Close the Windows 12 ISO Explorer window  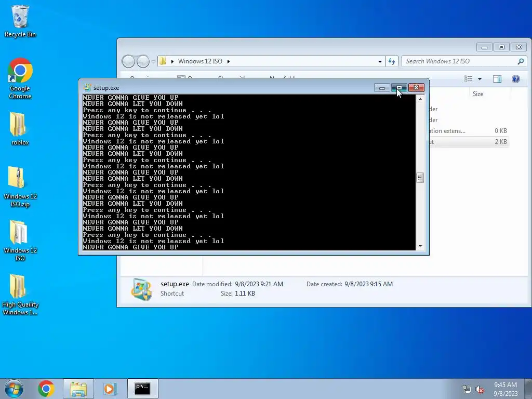click(519, 47)
